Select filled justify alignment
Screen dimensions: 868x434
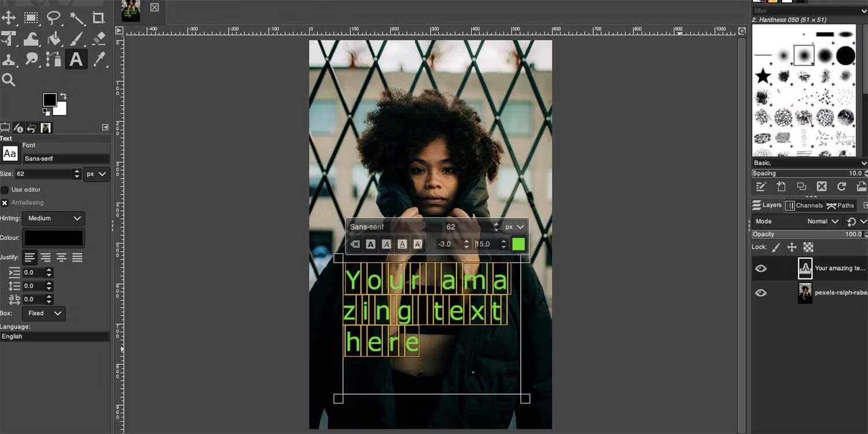(77, 258)
